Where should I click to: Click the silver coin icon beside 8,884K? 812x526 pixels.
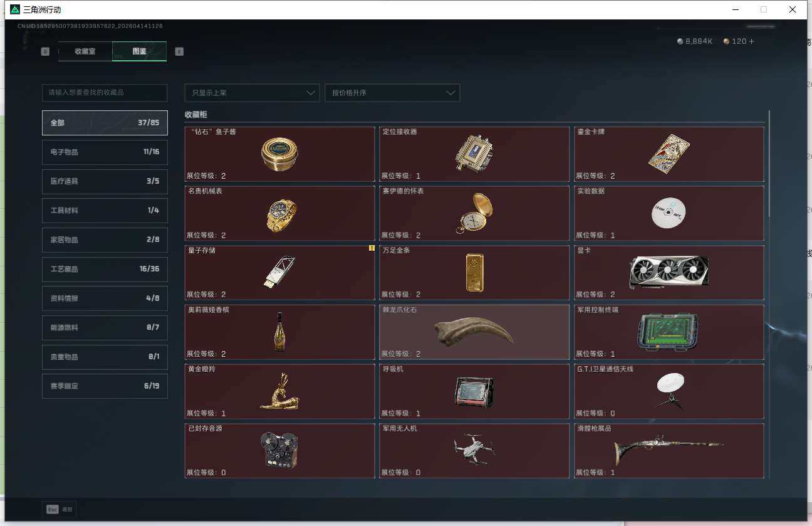(680, 41)
